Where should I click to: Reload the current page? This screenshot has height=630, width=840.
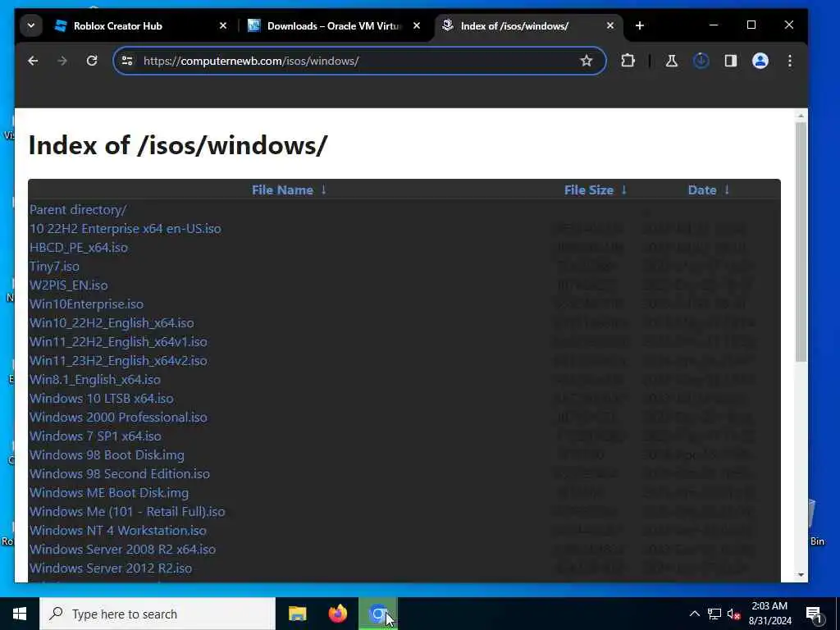pos(92,61)
